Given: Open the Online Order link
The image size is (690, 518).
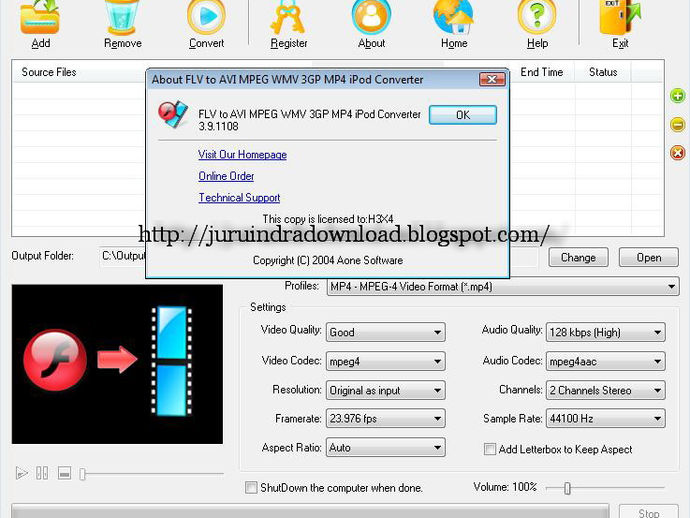Looking at the screenshot, I should [226, 176].
